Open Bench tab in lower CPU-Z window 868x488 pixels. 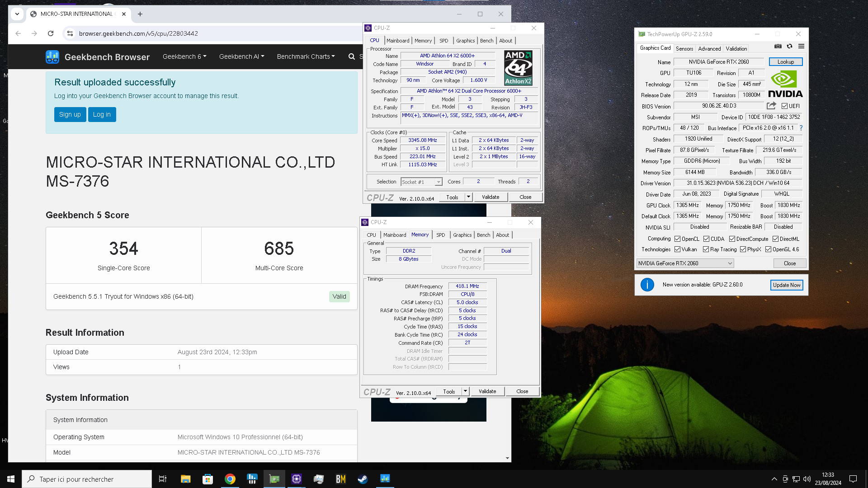[x=483, y=235]
